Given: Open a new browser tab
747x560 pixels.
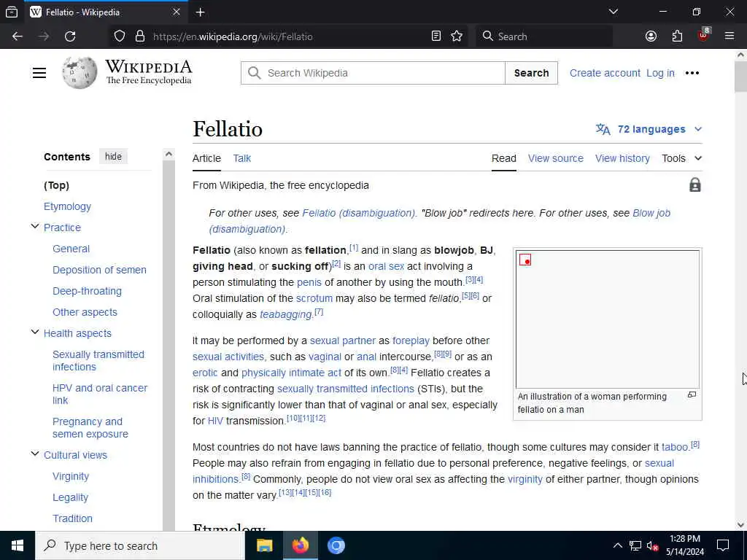Looking at the screenshot, I should click(x=201, y=12).
